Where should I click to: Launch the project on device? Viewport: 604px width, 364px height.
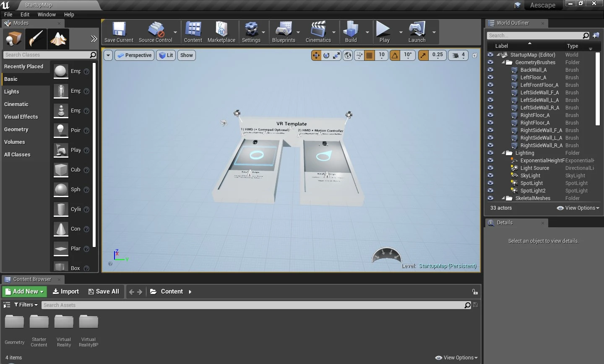tap(417, 32)
